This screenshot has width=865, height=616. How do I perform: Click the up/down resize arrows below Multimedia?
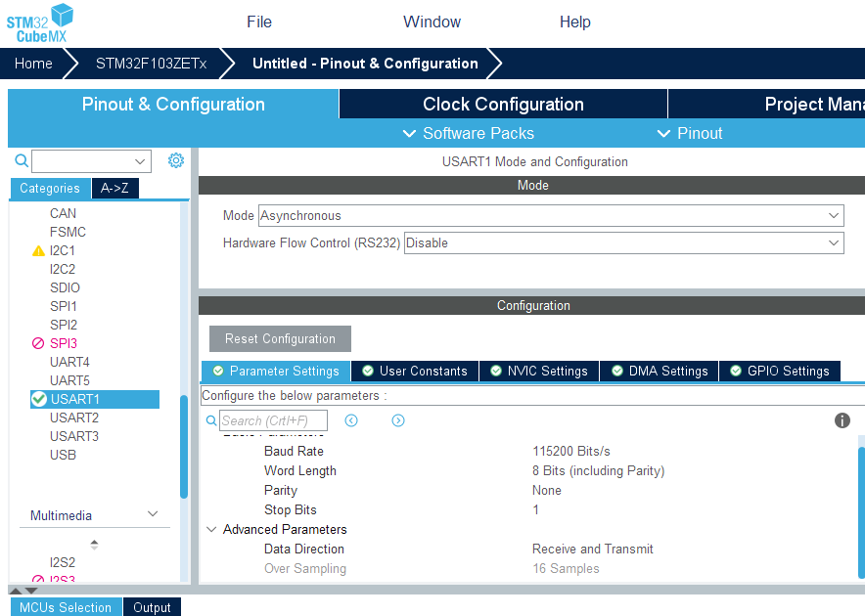click(94, 545)
